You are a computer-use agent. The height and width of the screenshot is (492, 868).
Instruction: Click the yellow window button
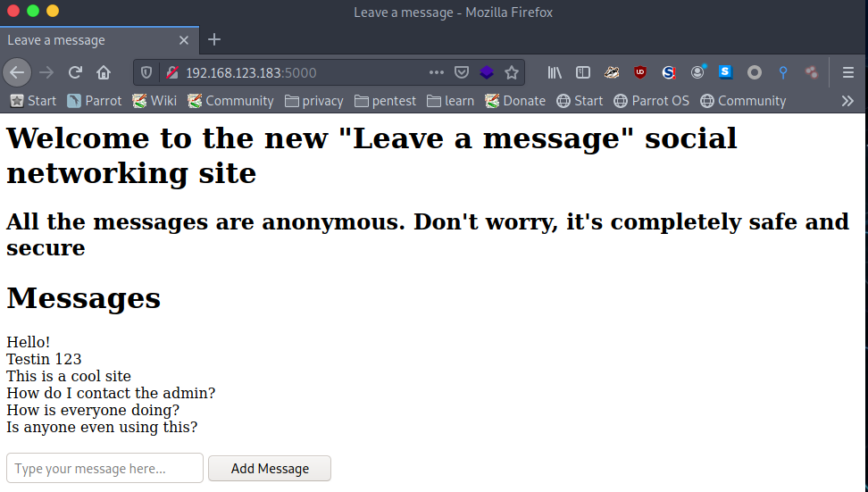[53, 11]
